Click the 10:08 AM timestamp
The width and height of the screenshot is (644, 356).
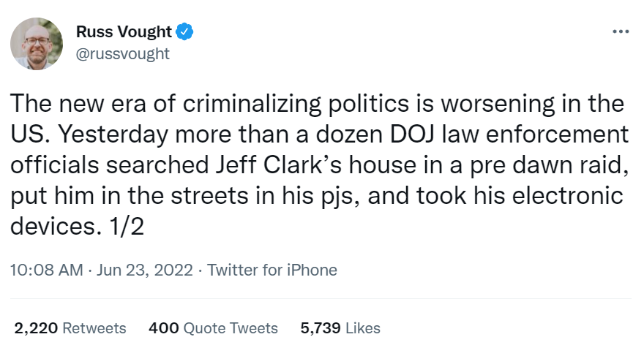click(x=46, y=270)
